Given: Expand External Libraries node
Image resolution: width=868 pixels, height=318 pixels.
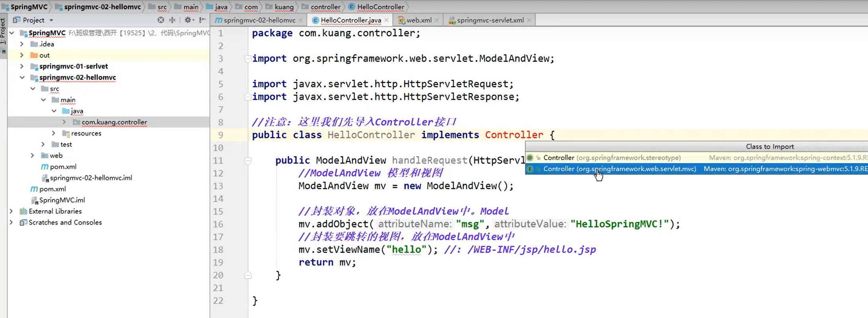Looking at the screenshot, I should [12, 211].
